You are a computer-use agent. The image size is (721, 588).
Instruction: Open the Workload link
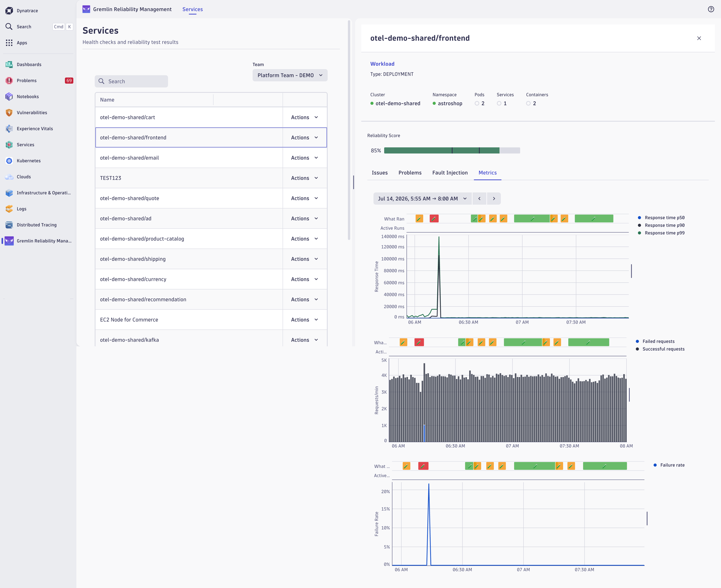pyautogui.click(x=382, y=64)
